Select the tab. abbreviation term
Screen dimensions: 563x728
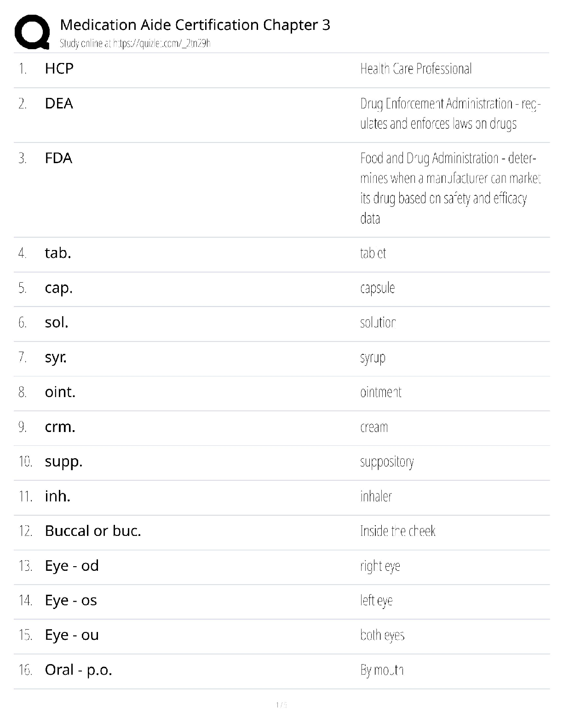pyautogui.click(x=58, y=253)
